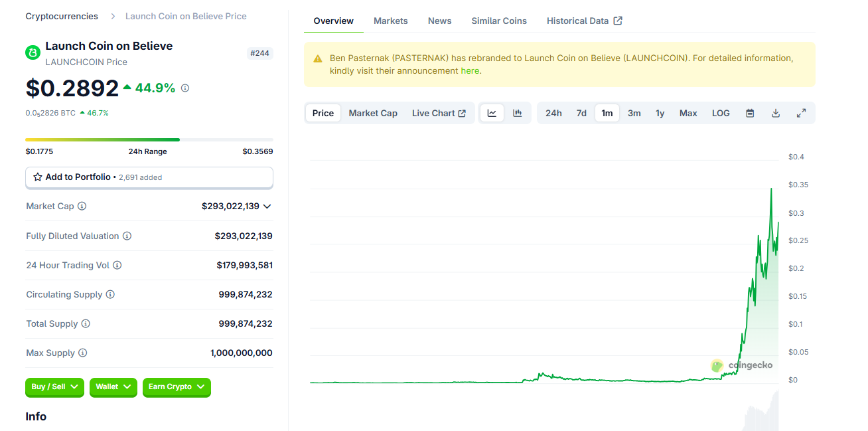Switch to the Markets tab

point(391,21)
